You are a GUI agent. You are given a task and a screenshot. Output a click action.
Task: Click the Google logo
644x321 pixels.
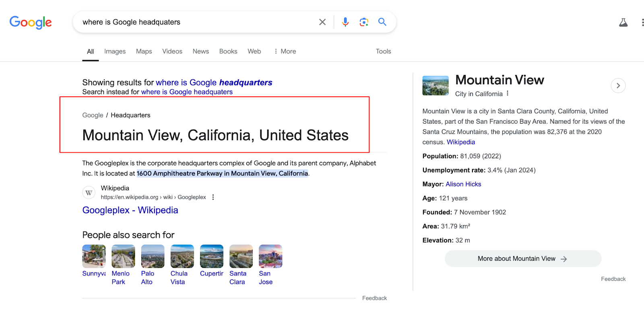[31, 23]
